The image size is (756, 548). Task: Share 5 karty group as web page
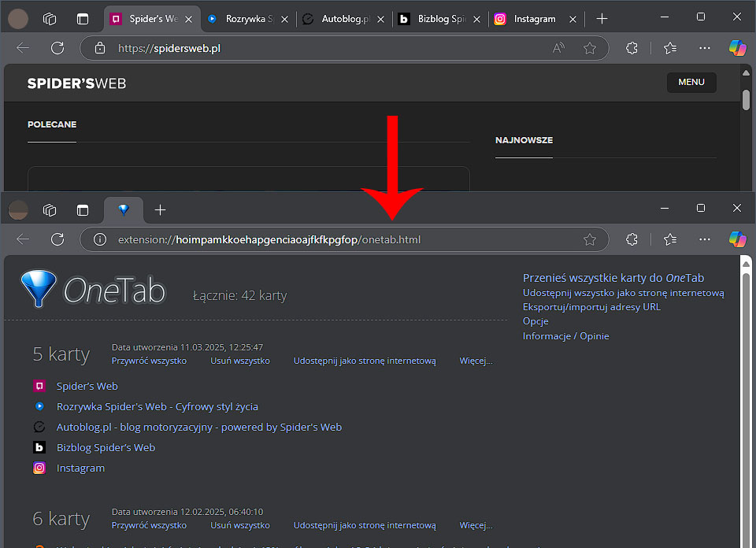(365, 361)
